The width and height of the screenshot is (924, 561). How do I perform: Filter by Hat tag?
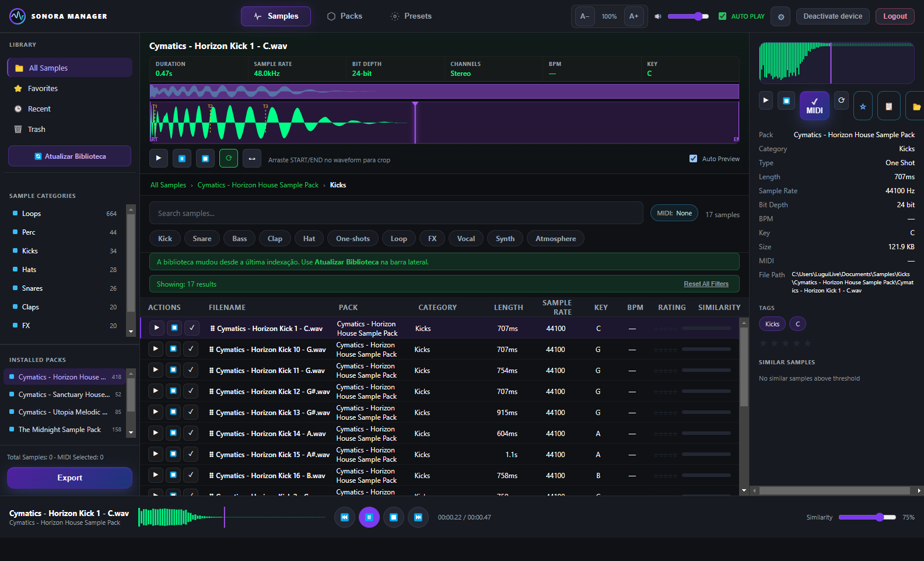309,238
